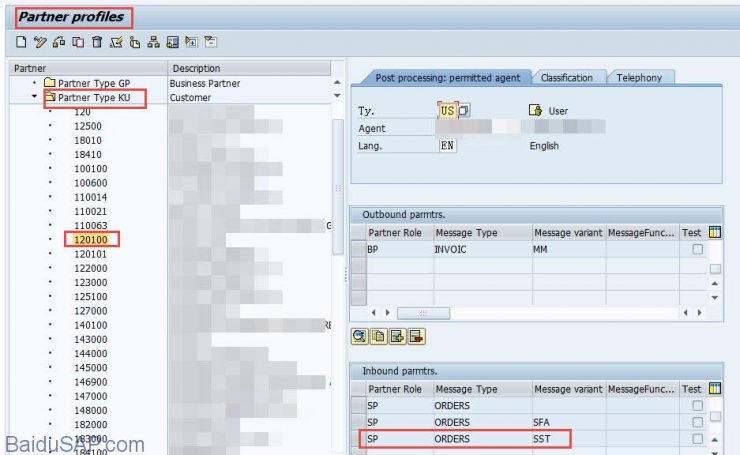Tick Test checkbox for INVOIC outbound row
Screen dimensions: 740x455
(x=697, y=250)
